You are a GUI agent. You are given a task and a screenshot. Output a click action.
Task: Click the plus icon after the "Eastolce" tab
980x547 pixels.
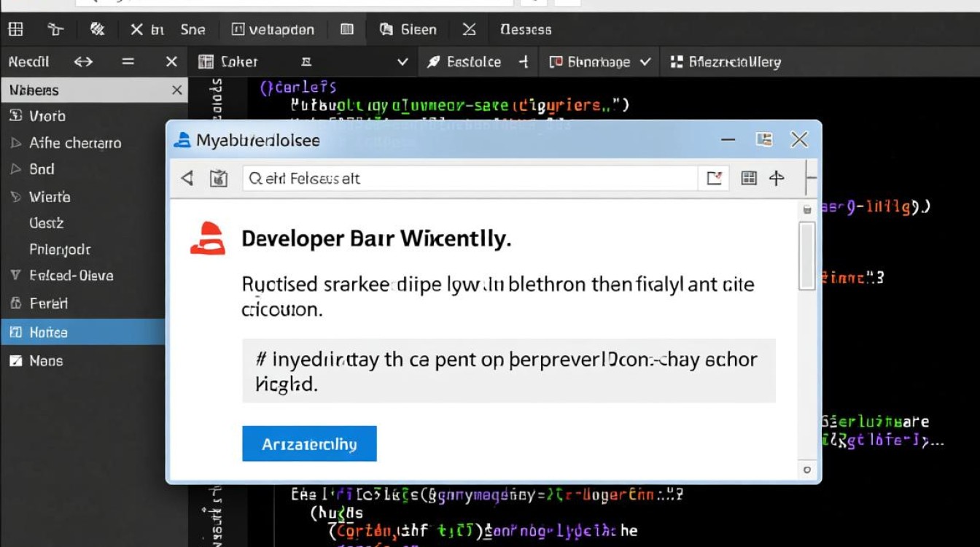pos(523,62)
